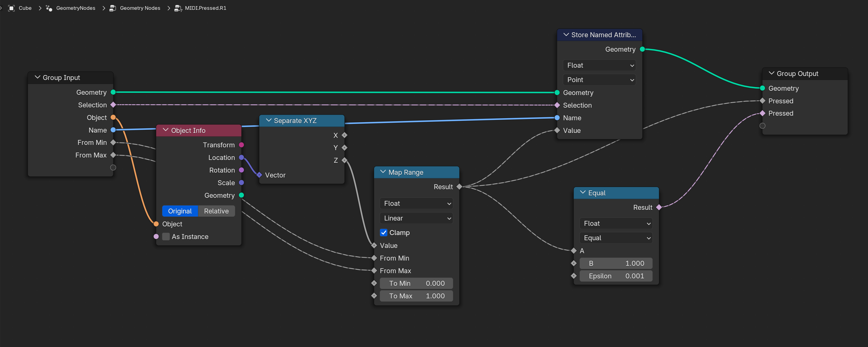Click the Z output socket on Separate XYZ
This screenshot has width=868, height=347.
pyautogui.click(x=344, y=160)
